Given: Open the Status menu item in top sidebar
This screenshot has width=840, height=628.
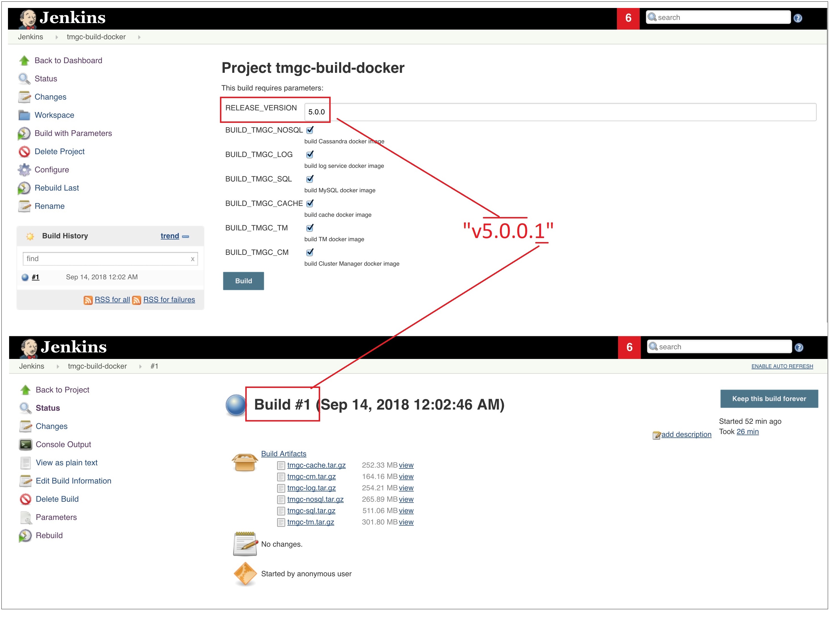Looking at the screenshot, I should tap(46, 79).
